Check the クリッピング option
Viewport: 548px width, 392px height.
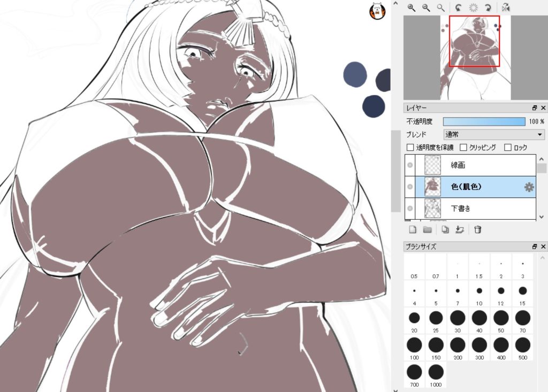(463, 148)
